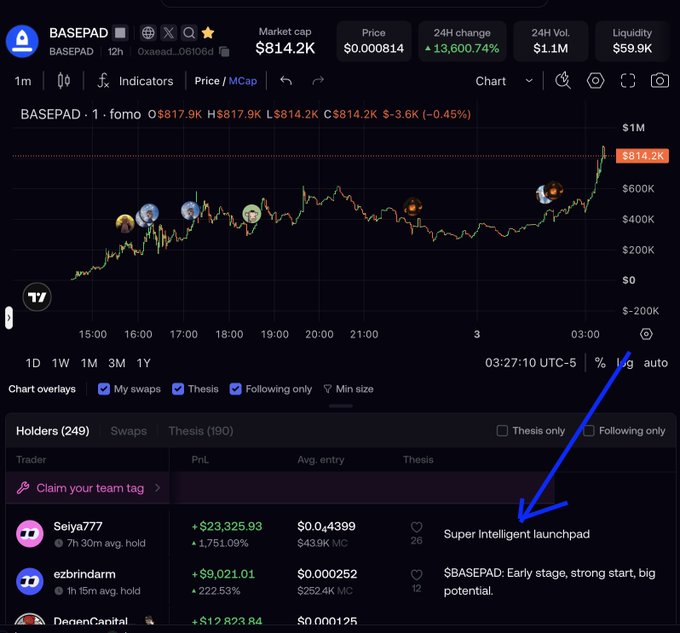Open the Chart dropdown menu
Viewport: 680px width, 633px height.
[x=504, y=81]
